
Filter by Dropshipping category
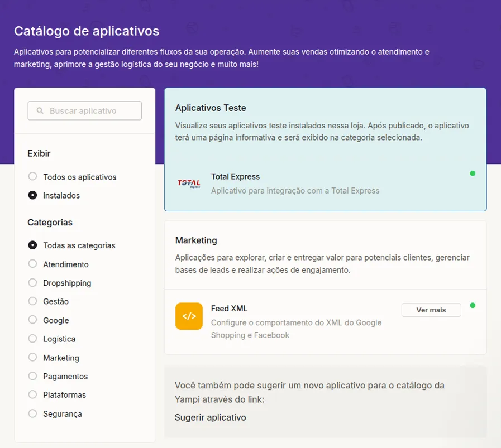point(32,283)
